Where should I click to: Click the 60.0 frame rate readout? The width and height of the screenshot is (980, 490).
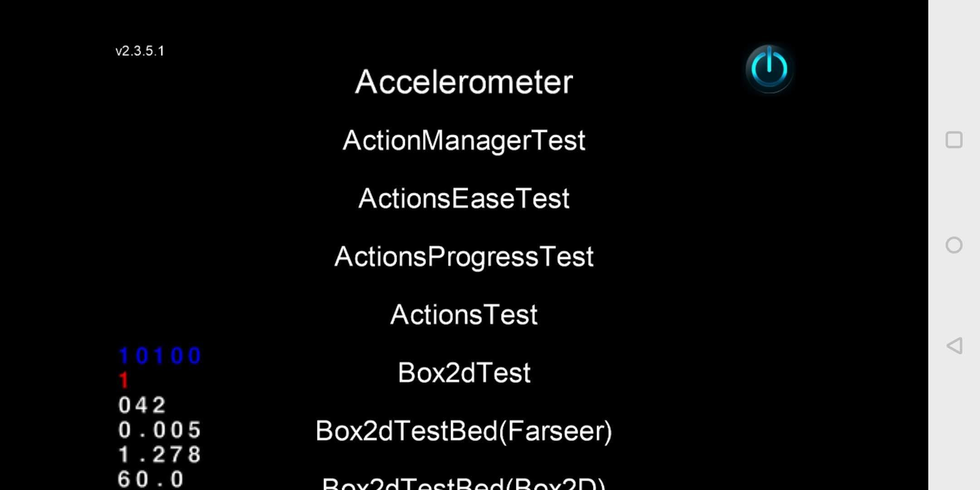tap(151, 479)
